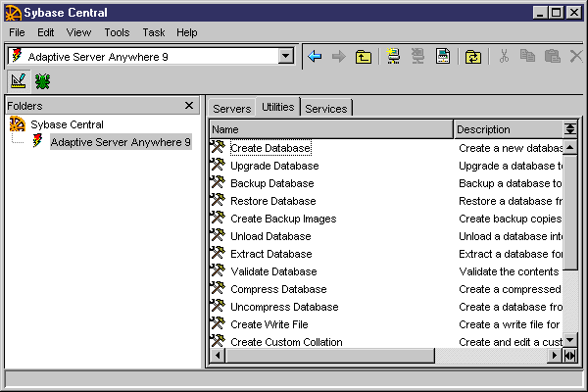Image resolution: width=588 pixels, height=392 pixels.
Task: Click the Restore Database utility icon
Action: pos(218,200)
